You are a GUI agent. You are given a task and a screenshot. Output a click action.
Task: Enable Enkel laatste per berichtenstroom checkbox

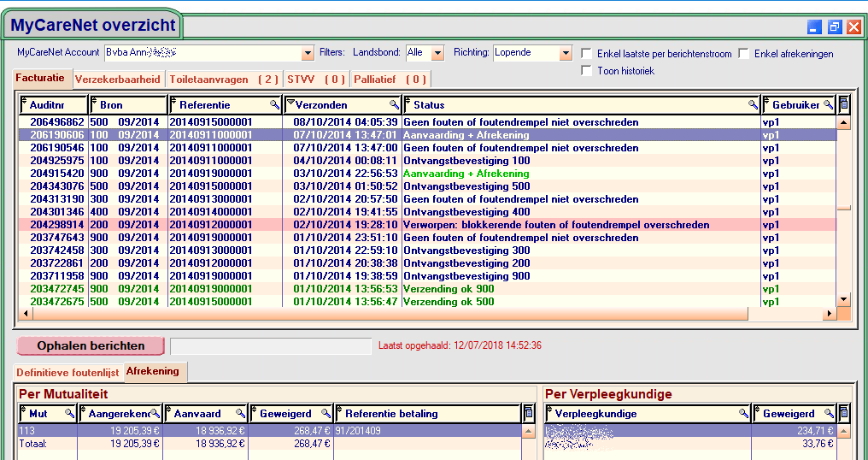tap(586, 54)
